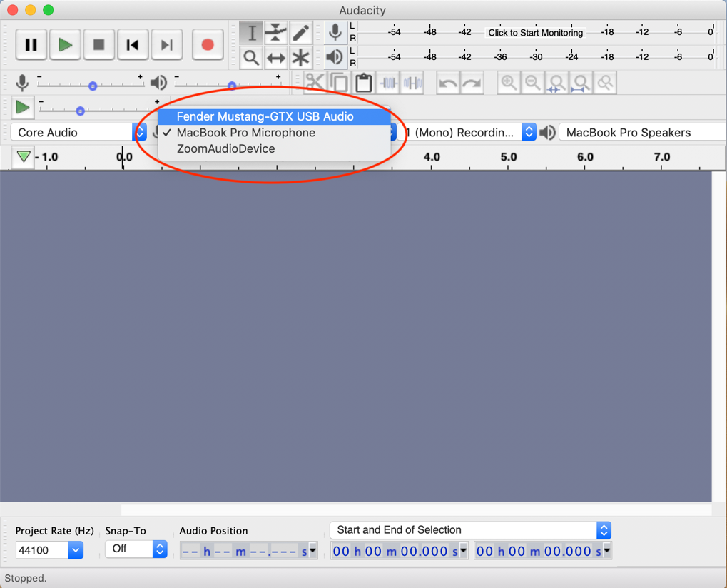Stop audio with the Stop button

point(98,45)
